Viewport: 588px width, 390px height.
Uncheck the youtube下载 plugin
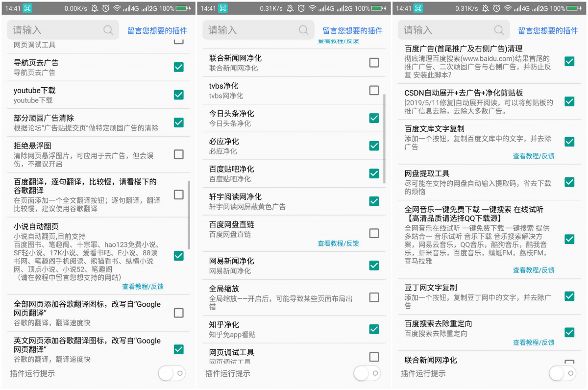pyautogui.click(x=179, y=95)
